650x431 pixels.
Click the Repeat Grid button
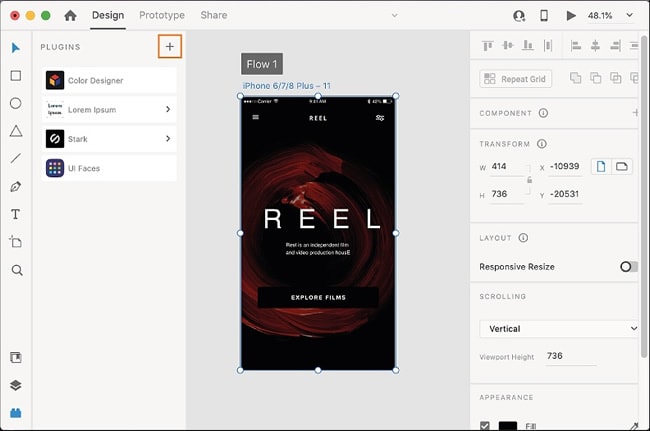pos(515,79)
